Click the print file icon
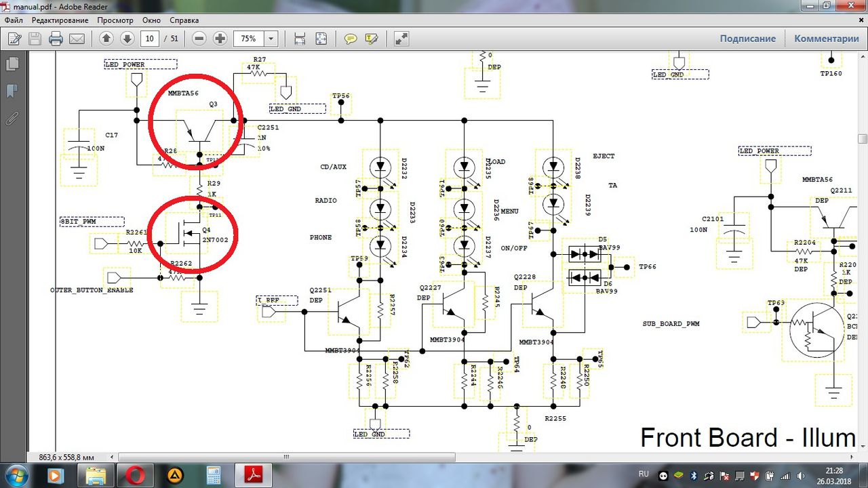This screenshot has width=868, height=488. [x=56, y=39]
